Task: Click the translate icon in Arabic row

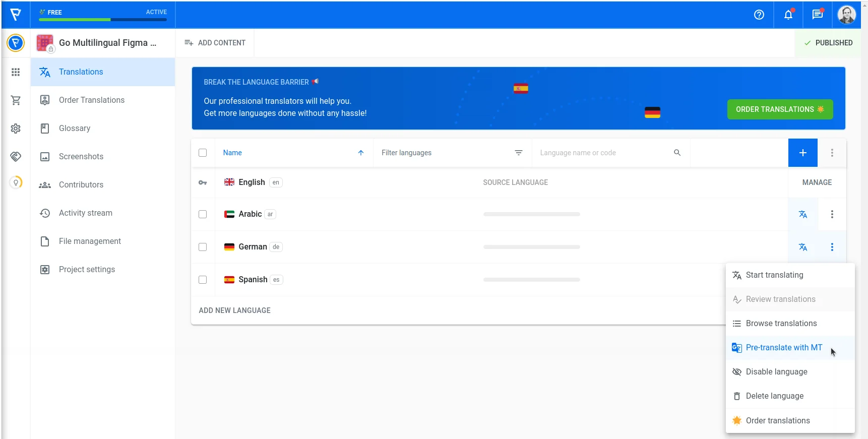Action: (x=802, y=214)
